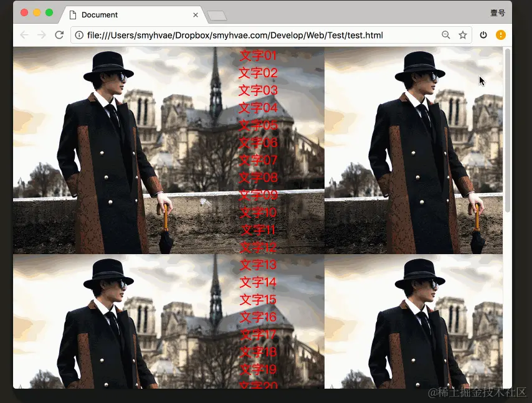Click the red text 文字12
Image resolution: width=532 pixels, height=403 pixels.
[258, 248]
